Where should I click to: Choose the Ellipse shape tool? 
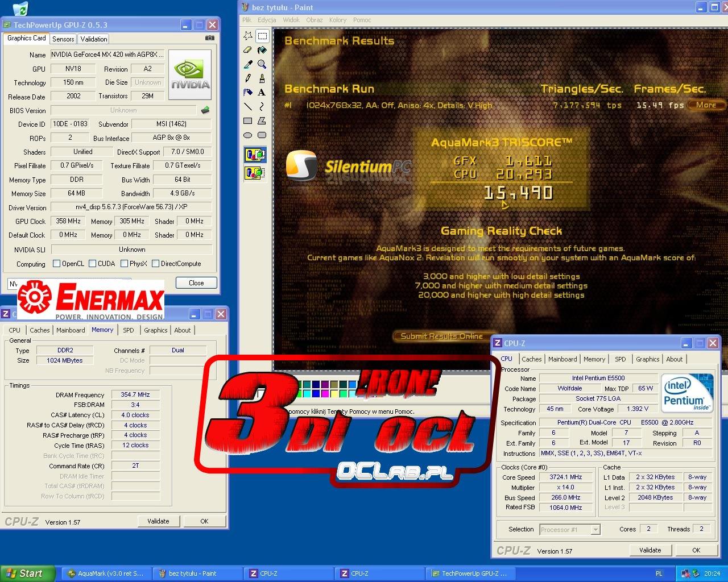click(248, 135)
